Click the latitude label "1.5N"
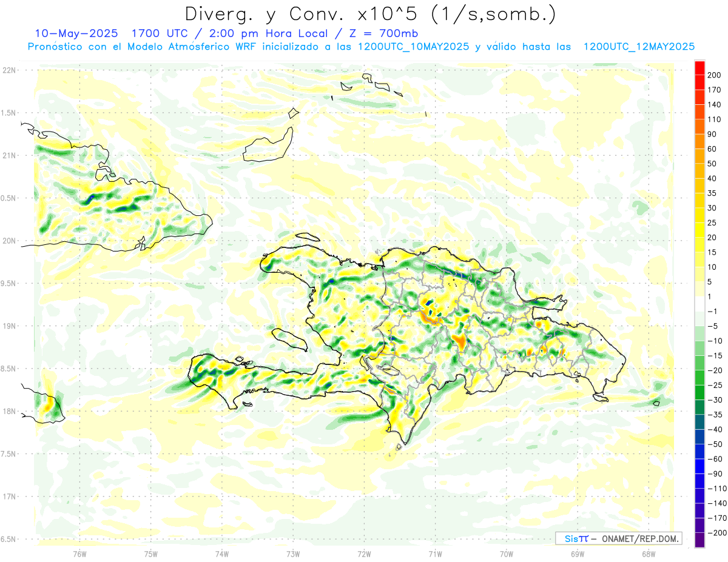 8,113
